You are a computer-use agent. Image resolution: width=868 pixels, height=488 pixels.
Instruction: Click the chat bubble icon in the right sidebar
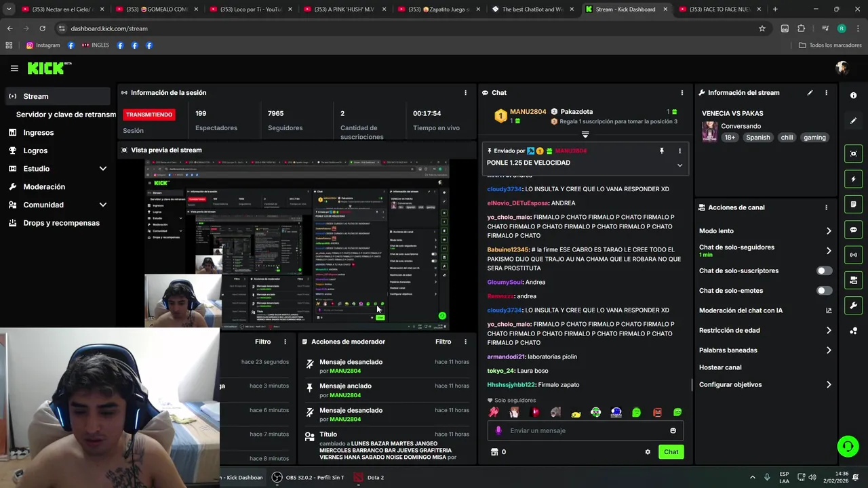pos(854,230)
